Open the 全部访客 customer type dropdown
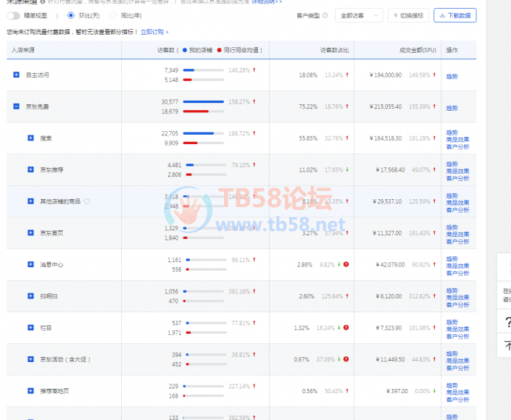 359,15
